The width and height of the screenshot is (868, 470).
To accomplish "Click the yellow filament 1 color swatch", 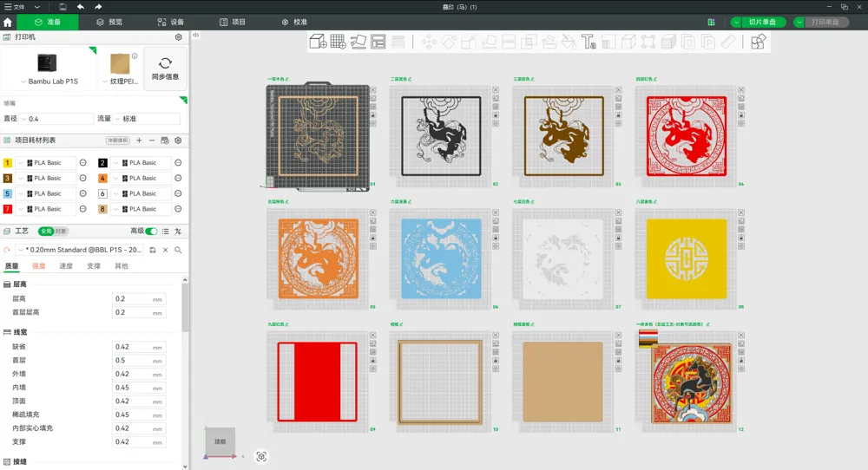I will pos(7,162).
